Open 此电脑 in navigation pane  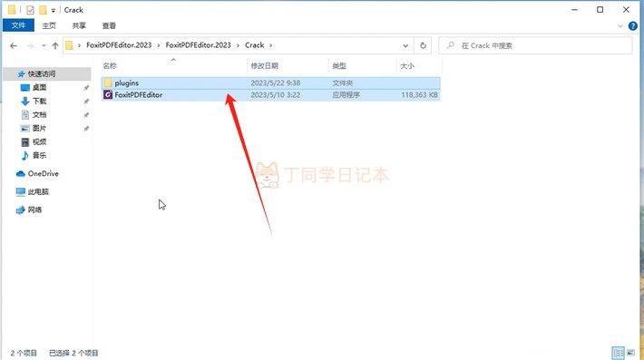point(38,191)
